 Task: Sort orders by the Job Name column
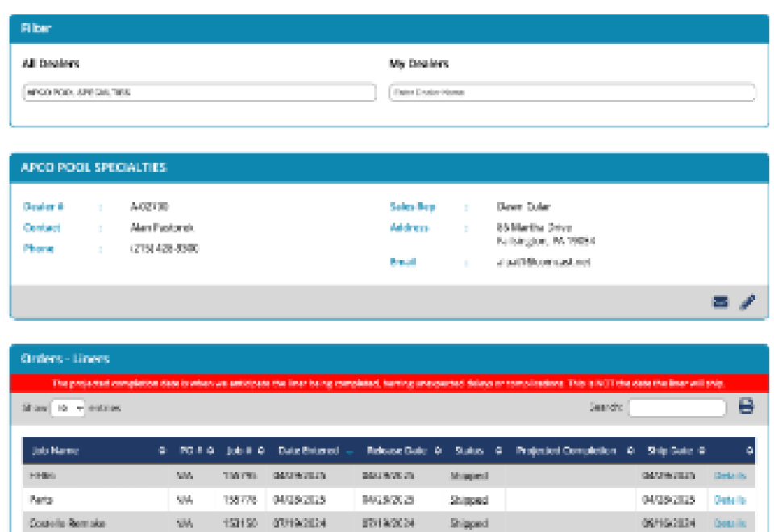(96, 451)
